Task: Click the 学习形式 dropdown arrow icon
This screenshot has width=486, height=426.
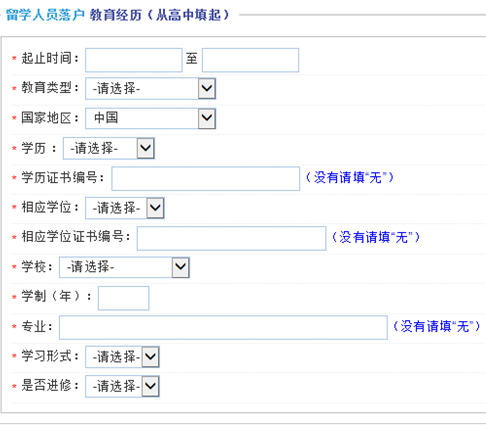Action: click(151, 357)
